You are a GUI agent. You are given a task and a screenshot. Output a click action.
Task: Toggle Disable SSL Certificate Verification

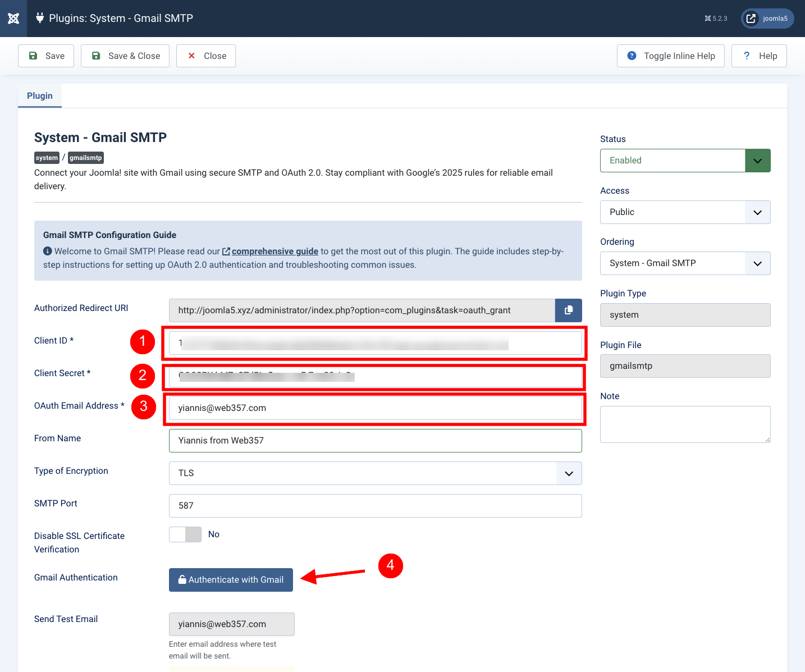185,534
